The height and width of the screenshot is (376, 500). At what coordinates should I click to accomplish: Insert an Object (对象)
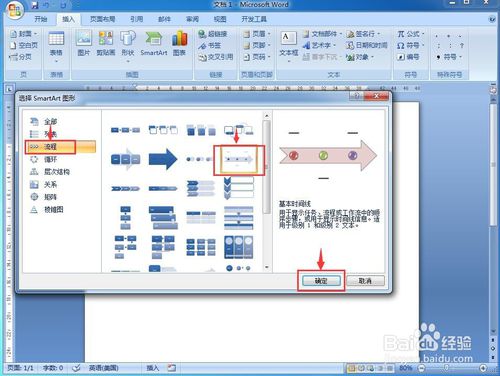click(360, 57)
